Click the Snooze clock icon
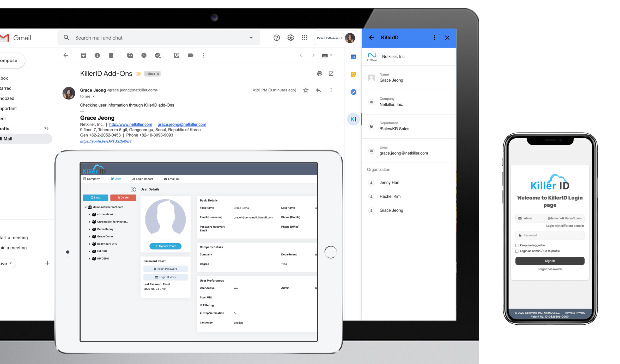The image size is (620, 364). (x=144, y=55)
